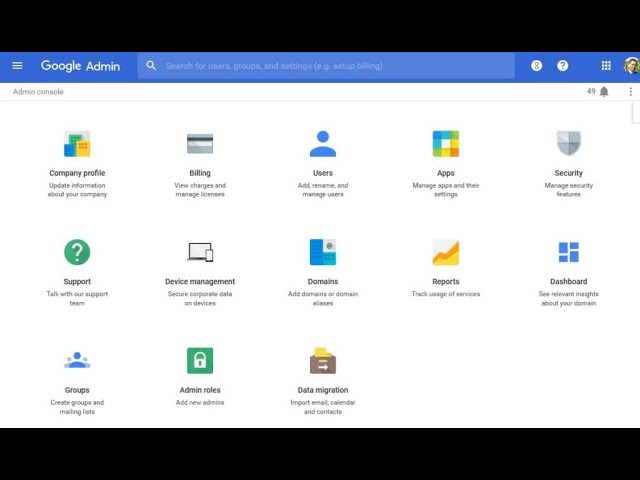Click the Company profile title

(77, 173)
